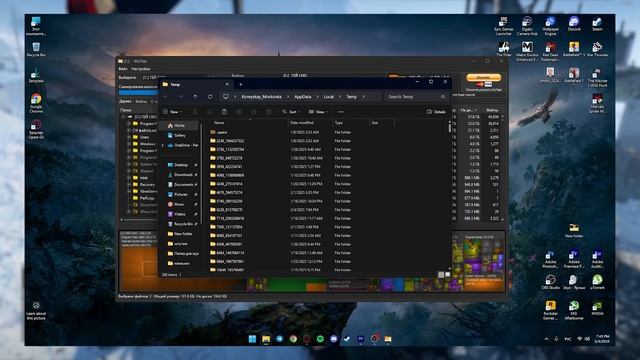
Task: Open War Thunder desktop shortcut
Action: pos(597,49)
